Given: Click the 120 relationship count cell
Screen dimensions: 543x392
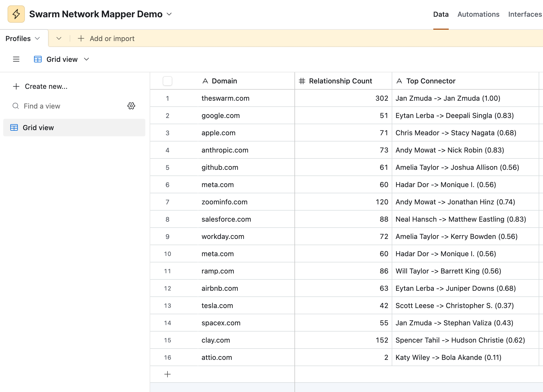Looking at the screenshot, I should pyautogui.click(x=343, y=202).
